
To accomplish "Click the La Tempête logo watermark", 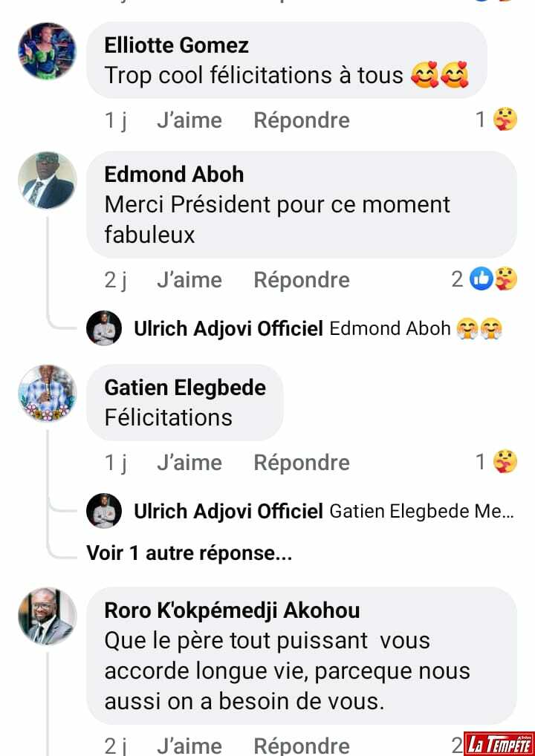I will (x=499, y=743).
